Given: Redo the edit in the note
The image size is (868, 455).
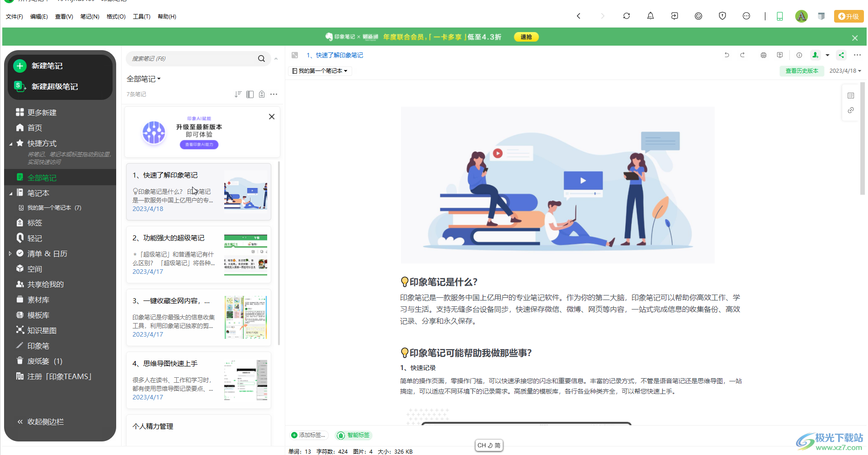Looking at the screenshot, I should [x=742, y=55].
